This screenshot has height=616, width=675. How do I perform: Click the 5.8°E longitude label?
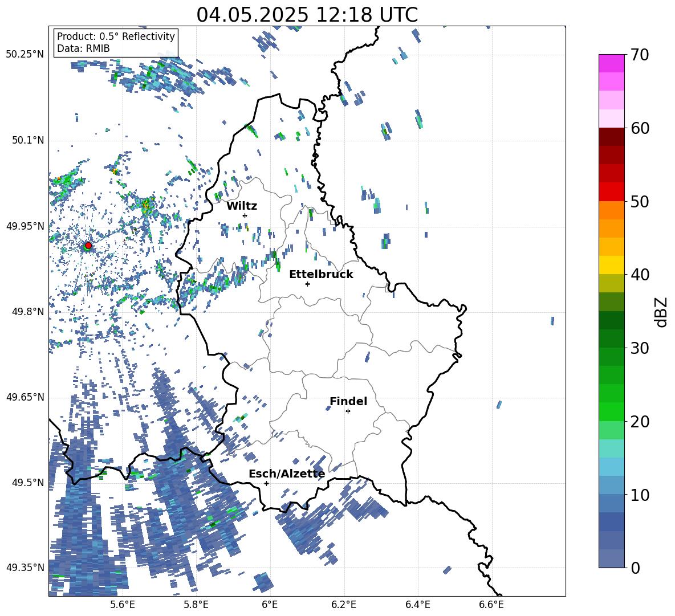[x=196, y=605]
